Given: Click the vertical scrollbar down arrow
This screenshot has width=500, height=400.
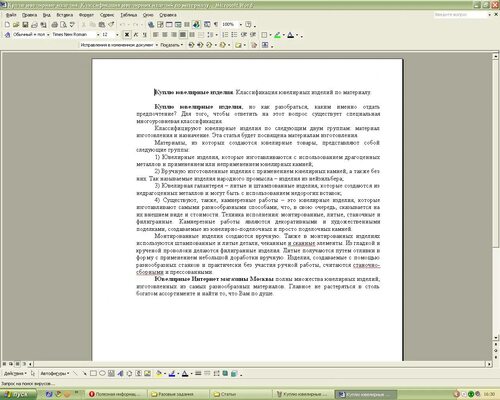Looking at the screenshot, I should coord(496,338).
